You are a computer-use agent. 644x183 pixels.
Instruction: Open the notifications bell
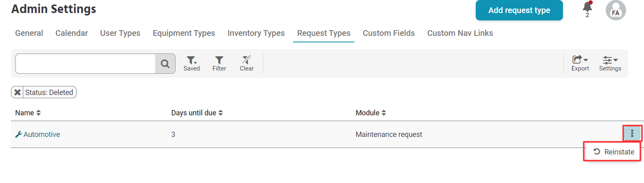pyautogui.click(x=587, y=7)
